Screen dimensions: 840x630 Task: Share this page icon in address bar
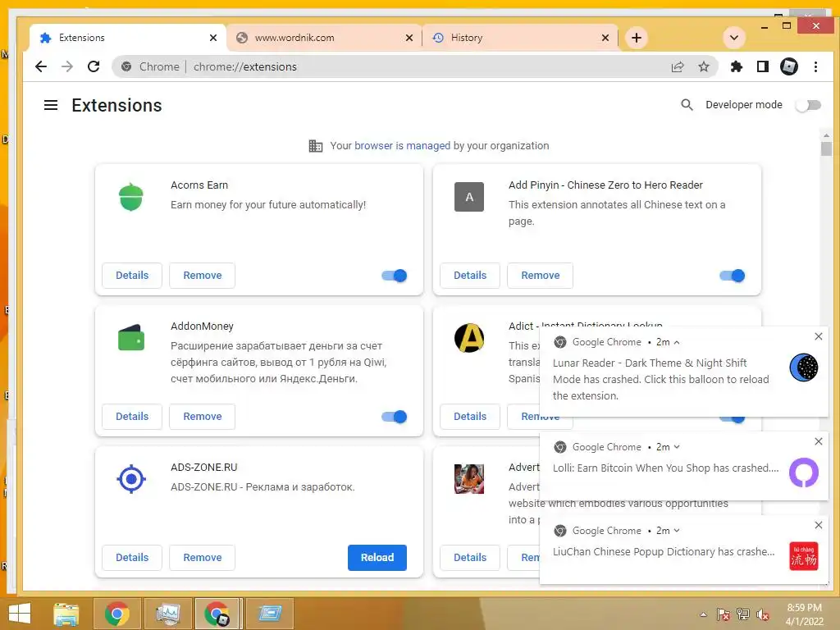point(678,66)
